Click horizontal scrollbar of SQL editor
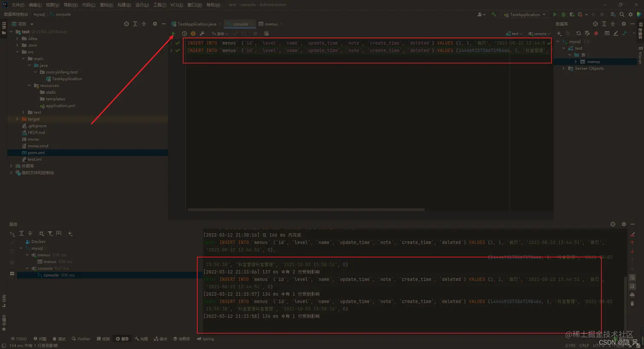This screenshot has width=644, height=349. coord(306,210)
